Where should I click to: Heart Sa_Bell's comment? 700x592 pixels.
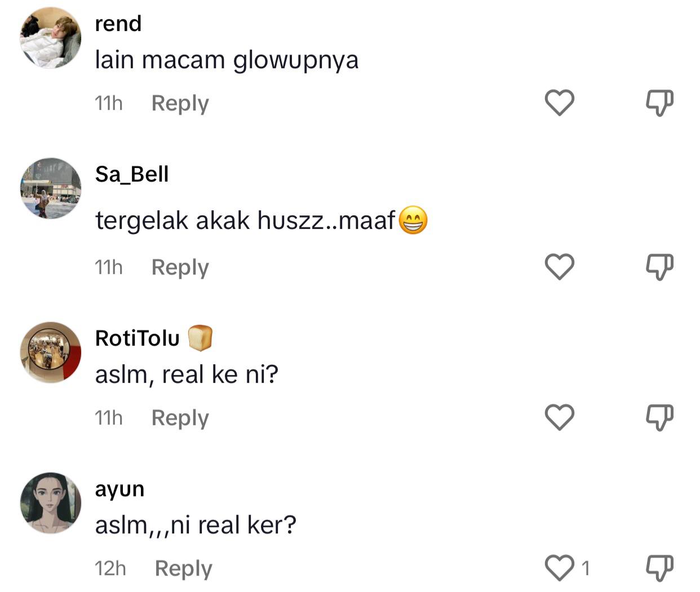pos(559,267)
